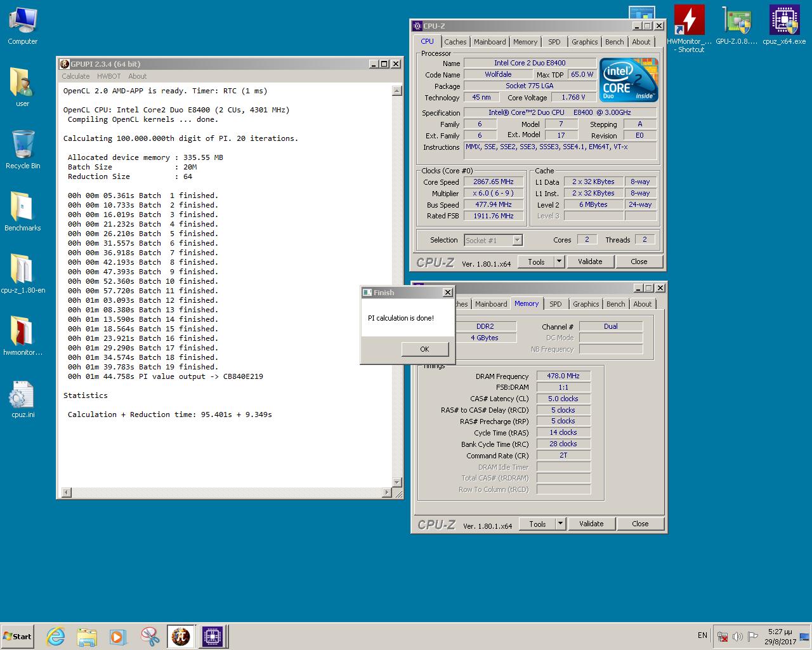Click the Start button
This screenshot has width=812, height=650.
[x=17, y=637]
